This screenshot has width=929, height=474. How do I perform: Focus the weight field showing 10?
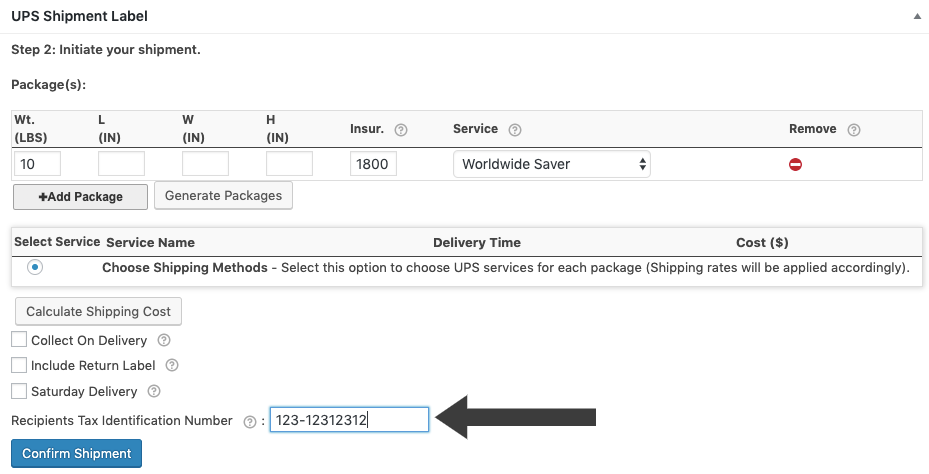[37, 164]
